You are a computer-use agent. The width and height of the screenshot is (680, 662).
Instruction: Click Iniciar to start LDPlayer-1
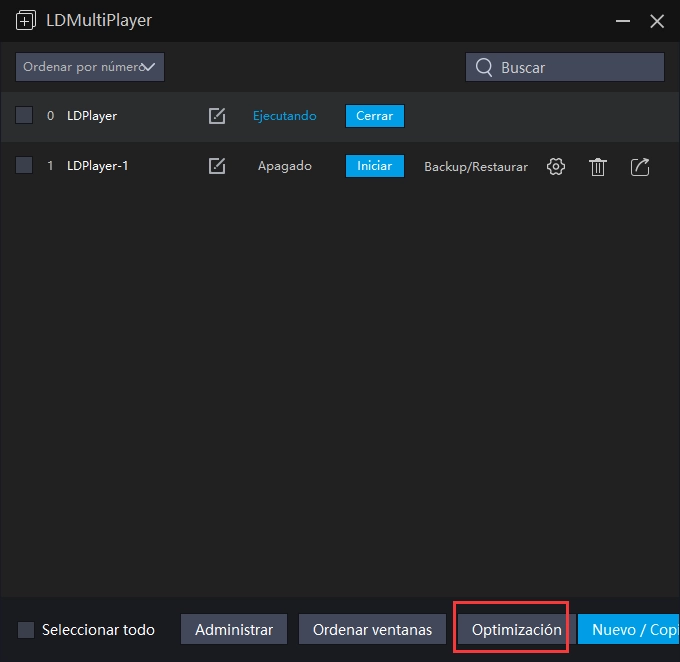coord(375,166)
